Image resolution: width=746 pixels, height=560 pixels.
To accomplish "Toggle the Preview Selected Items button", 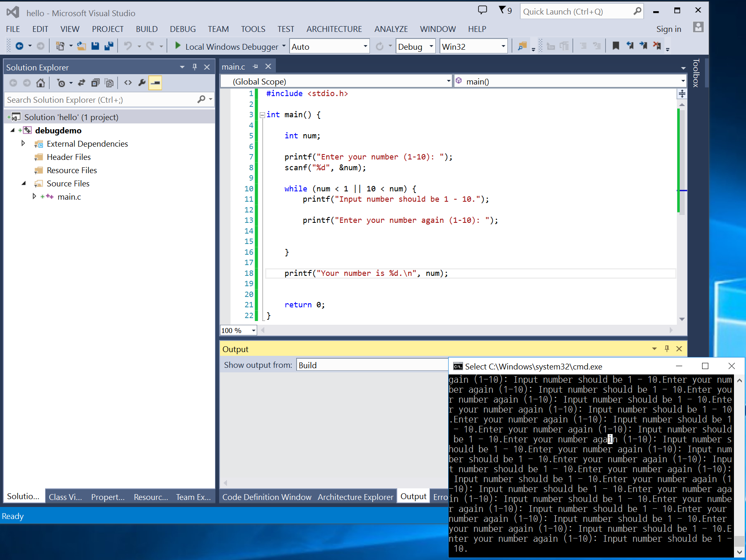I will click(x=155, y=83).
